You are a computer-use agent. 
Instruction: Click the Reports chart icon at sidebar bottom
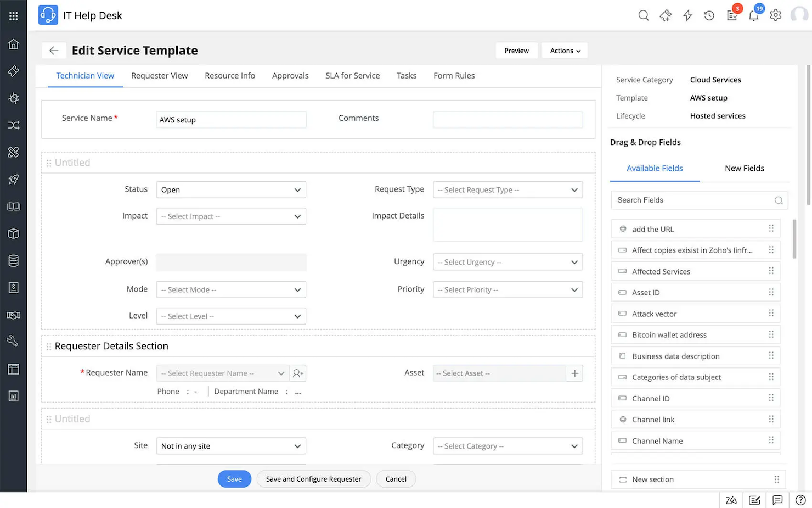pos(13,395)
